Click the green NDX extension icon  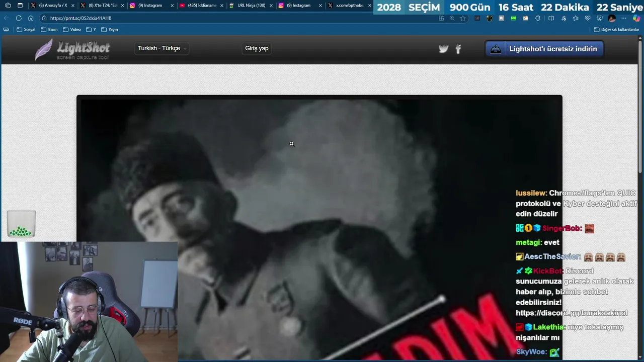tap(513, 18)
